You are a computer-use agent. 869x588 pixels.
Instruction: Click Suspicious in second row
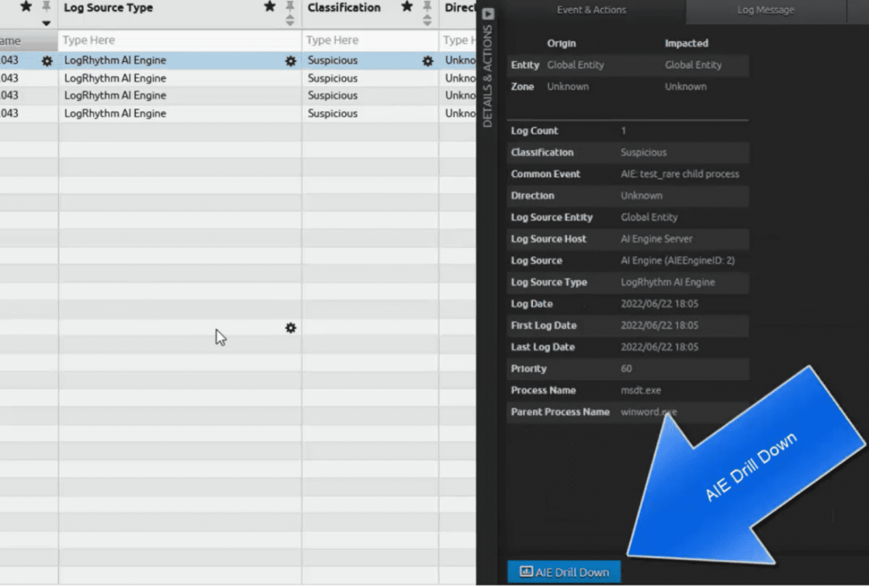coord(333,78)
